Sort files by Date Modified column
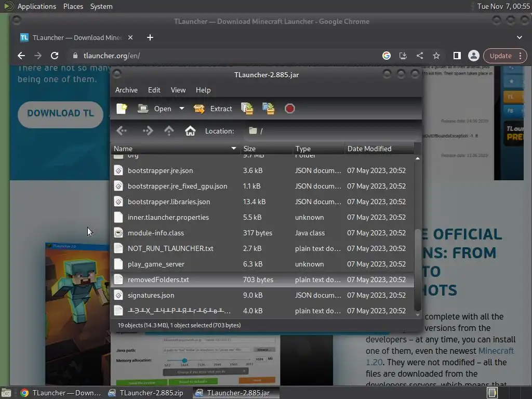This screenshot has width=532, height=399. (379, 149)
